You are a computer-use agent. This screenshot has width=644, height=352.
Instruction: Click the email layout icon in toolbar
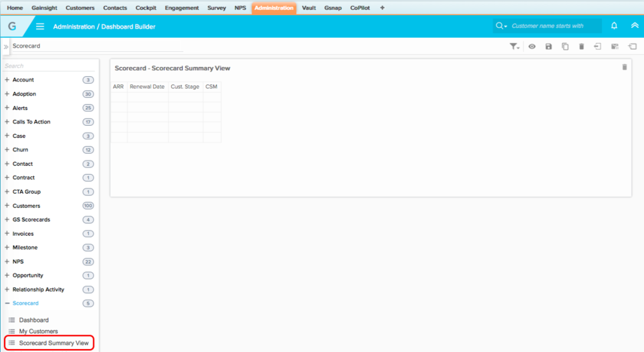click(615, 47)
